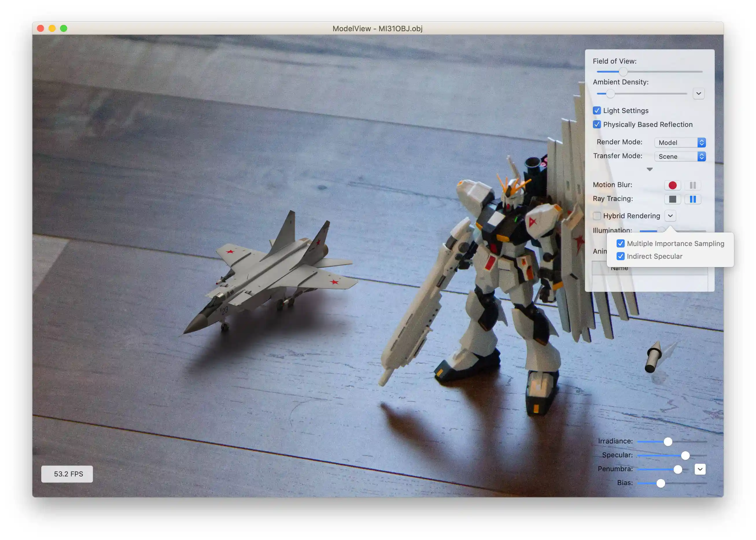This screenshot has width=756, height=540.
Task: Toggle Multiple Importance Sampling in popover
Action: (620, 243)
